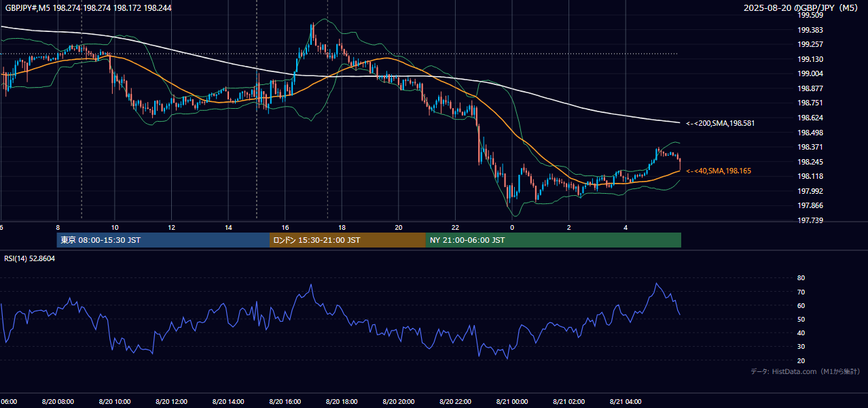This screenshot has height=408, width=868.
Task: Click the bottom time label 8/21 04:00
Action: coord(626,402)
